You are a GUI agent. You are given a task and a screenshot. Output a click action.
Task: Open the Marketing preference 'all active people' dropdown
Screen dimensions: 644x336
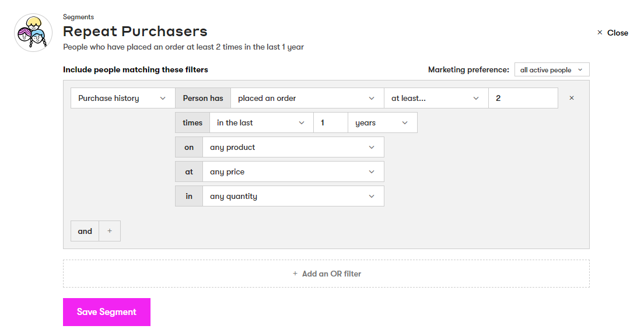coord(551,70)
